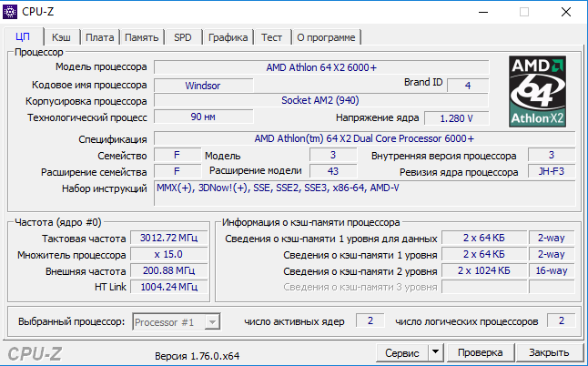Open the Тест tab

tap(271, 37)
